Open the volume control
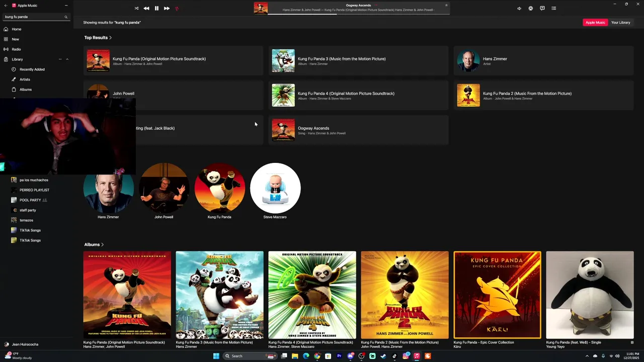 pos(519,8)
